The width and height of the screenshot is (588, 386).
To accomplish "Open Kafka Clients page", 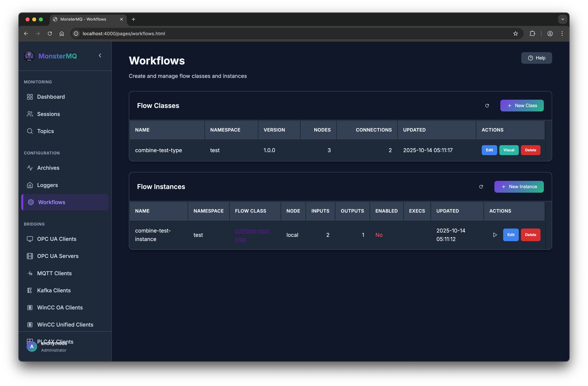I will tap(54, 290).
